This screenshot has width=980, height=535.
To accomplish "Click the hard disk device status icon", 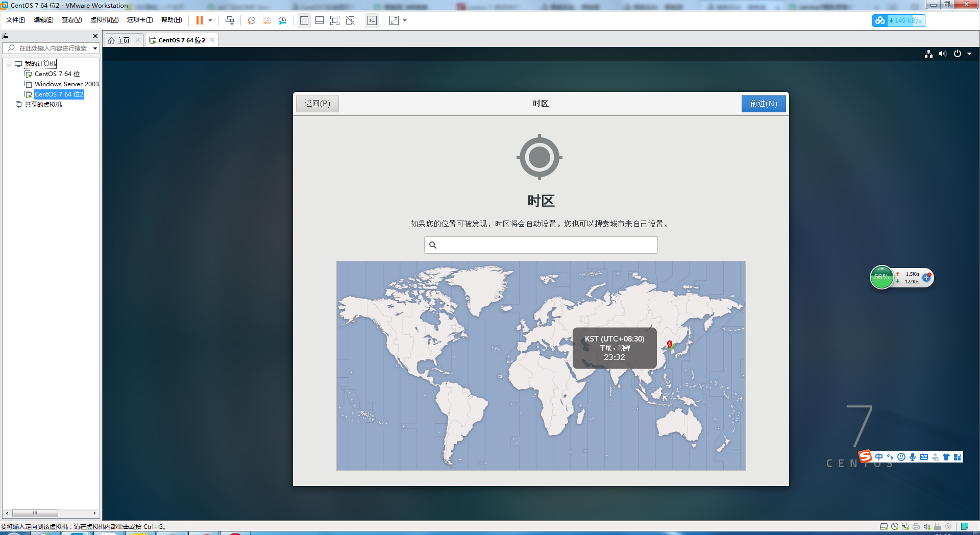I will pyautogui.click(x=884, y=526).
